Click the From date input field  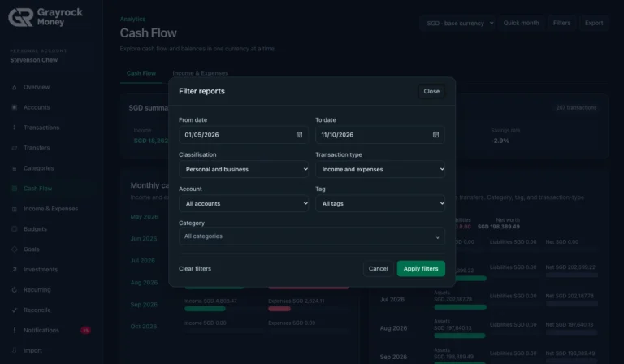point(244,135)
